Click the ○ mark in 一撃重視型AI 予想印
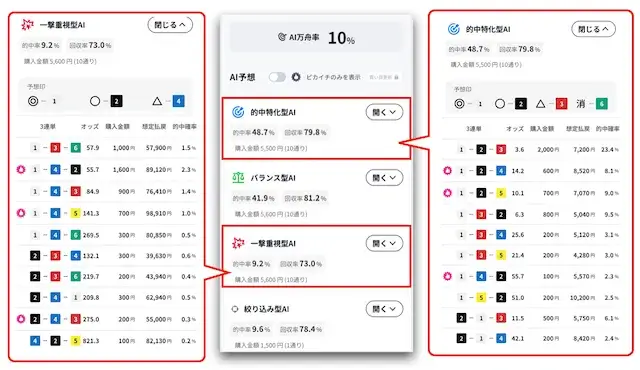This screenshot has height=370, width=640. click(95, 101)
